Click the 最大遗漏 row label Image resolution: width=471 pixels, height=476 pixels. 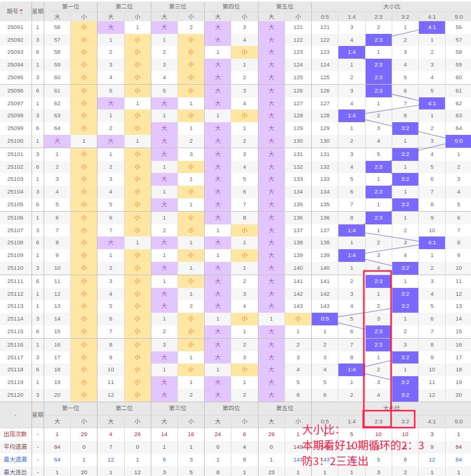pos(15,460)
